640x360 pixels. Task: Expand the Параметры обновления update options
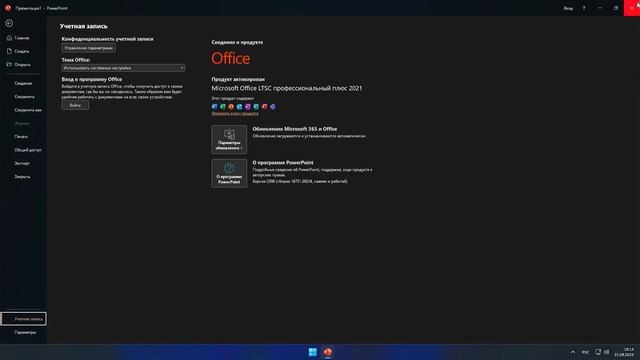tap(229, 140)
